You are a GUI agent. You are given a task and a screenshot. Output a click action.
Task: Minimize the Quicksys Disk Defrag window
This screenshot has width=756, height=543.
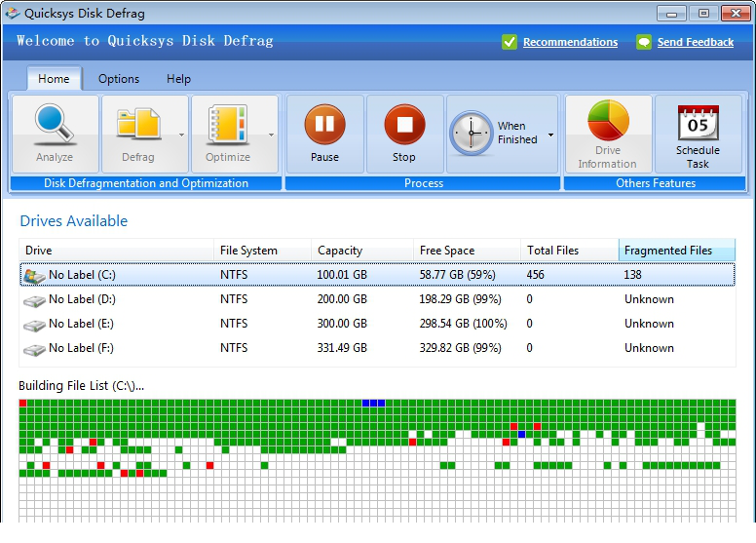point(671,14)
